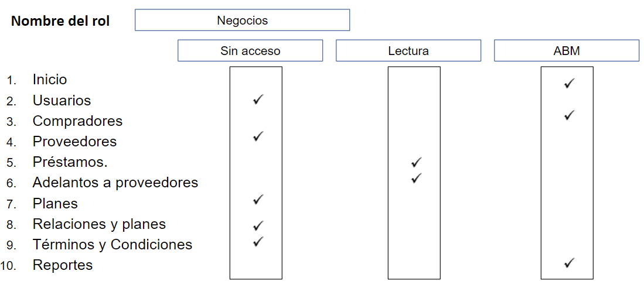Toggle the Préstamos Lectura checkmark
This screenshot has height=288, width=644.
pos(417,162)
